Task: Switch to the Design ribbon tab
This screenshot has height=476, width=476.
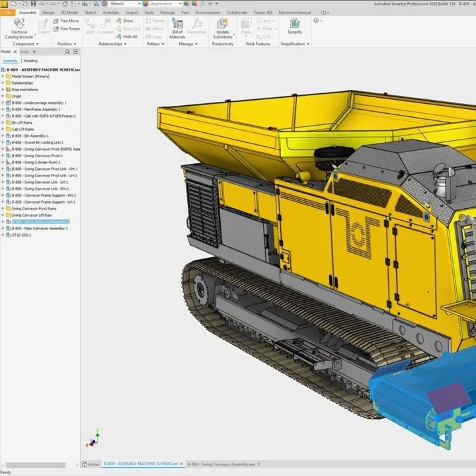Action: (48, 12)
